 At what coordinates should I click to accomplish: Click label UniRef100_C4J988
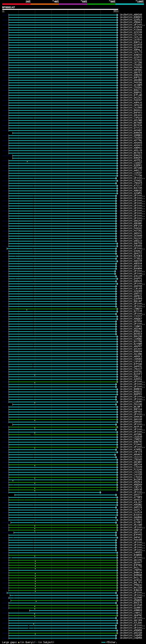click(131, 108)
